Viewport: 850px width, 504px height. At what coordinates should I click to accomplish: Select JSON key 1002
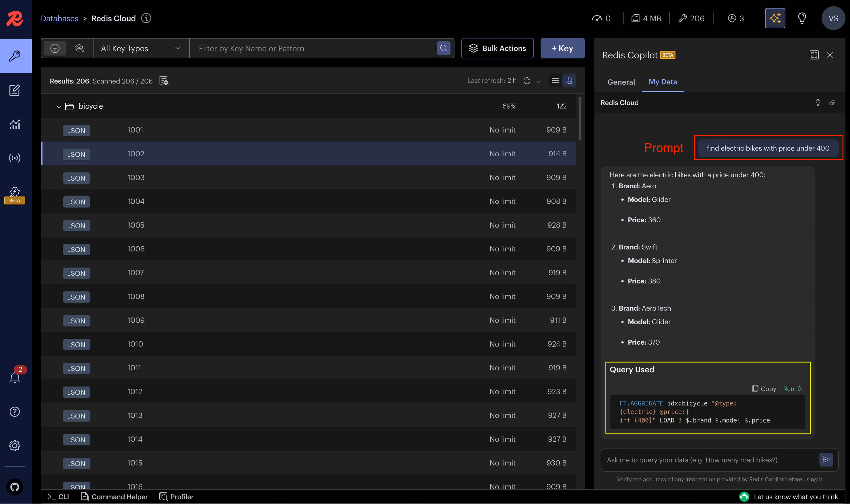pos(308,153)
